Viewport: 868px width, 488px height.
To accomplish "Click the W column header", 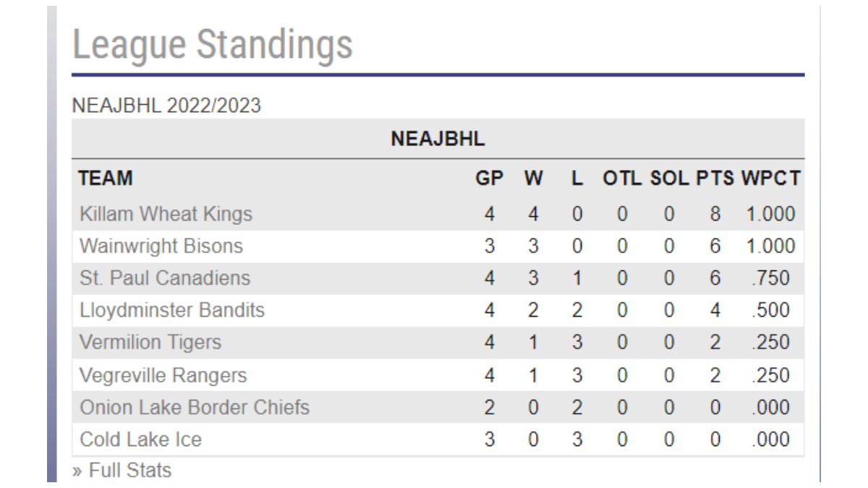I will (x=533, y=178).
